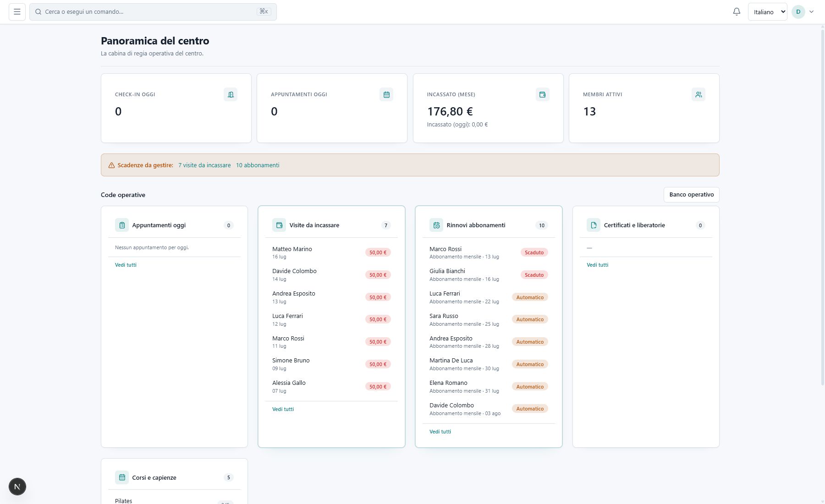Click the Visite da incassare count badge 7
Viewport: 825px width, 504px height.
386,225
